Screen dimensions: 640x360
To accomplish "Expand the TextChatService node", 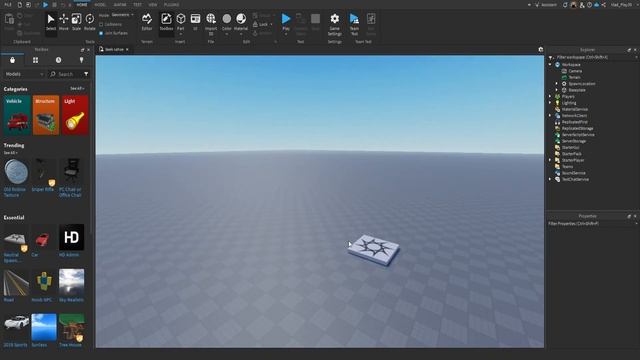I will 550,179.
